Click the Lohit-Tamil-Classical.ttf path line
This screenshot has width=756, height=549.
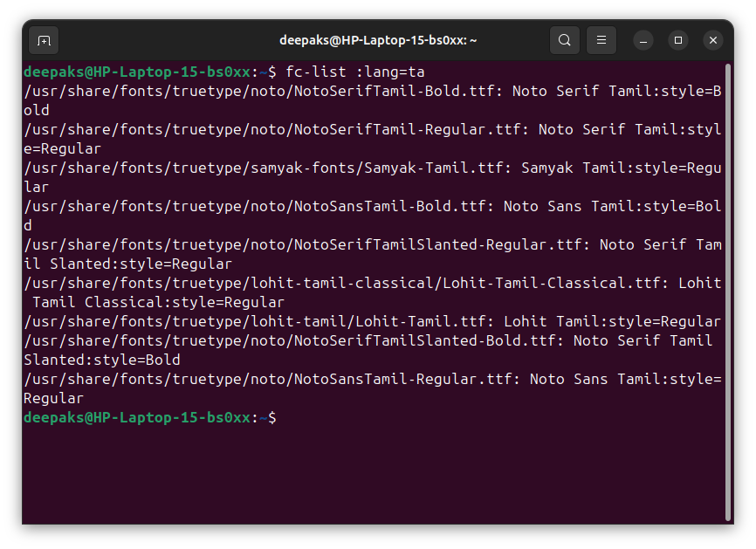[372, 292]
